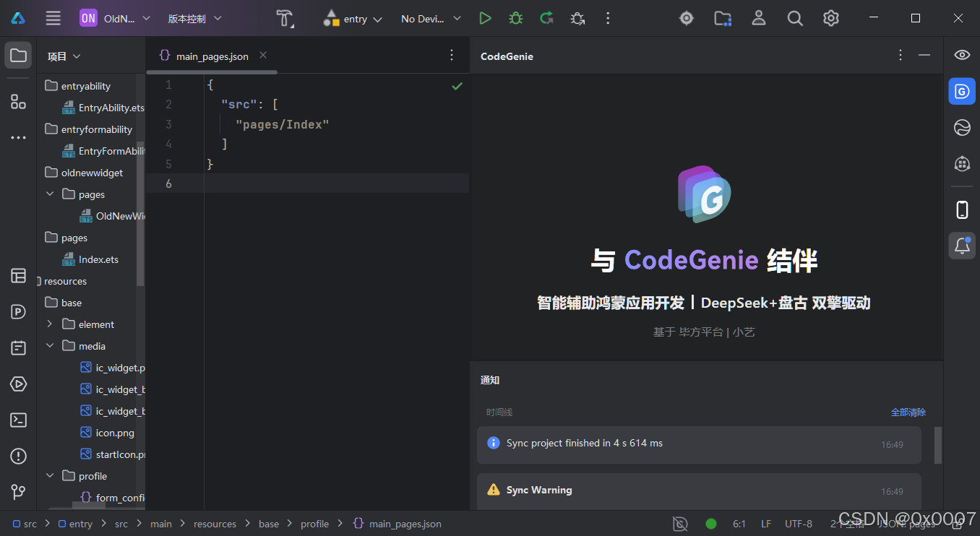Collapse the media folder
The height and width of the screenshot is (536, 980).
pyautogui.click(x=50, y=346)
